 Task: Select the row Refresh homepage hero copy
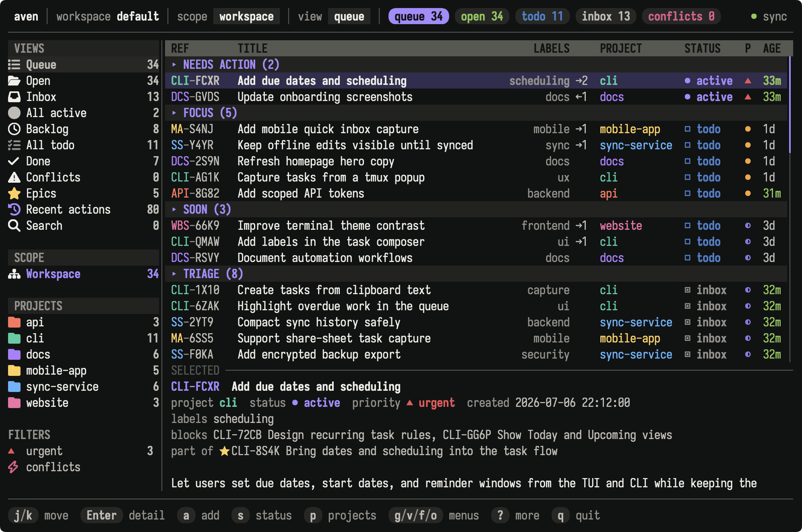(x=476, y=161)
